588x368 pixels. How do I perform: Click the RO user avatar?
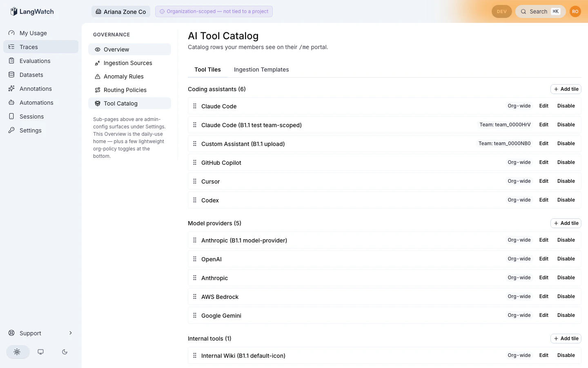575,11
